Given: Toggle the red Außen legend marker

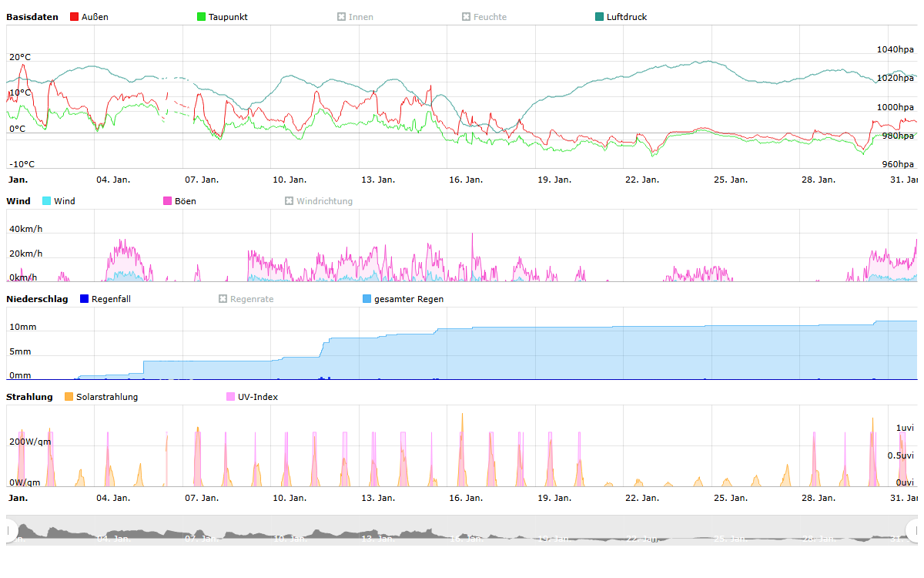Looking at the screenshot, I should pos(74,17).
